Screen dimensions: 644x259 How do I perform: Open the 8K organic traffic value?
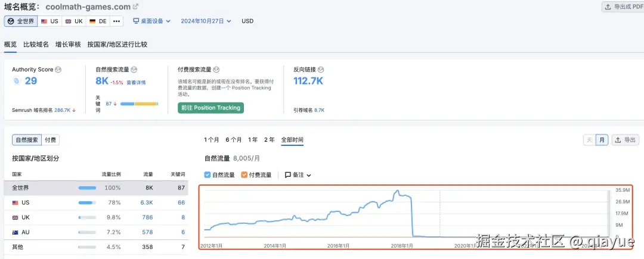pos(102,81)
